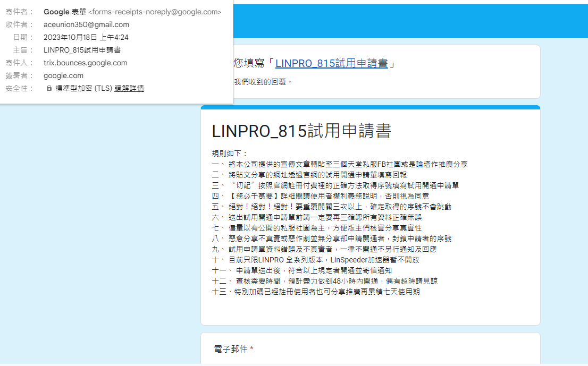Viewport: 588px width, 366px height.
Task: Click rule 五 about reopening three times
Action: (332, 207)
